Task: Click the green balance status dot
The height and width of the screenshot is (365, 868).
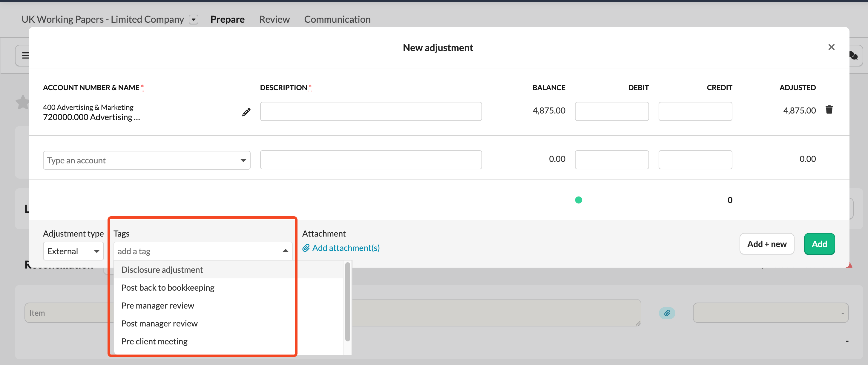Action: 578,200
